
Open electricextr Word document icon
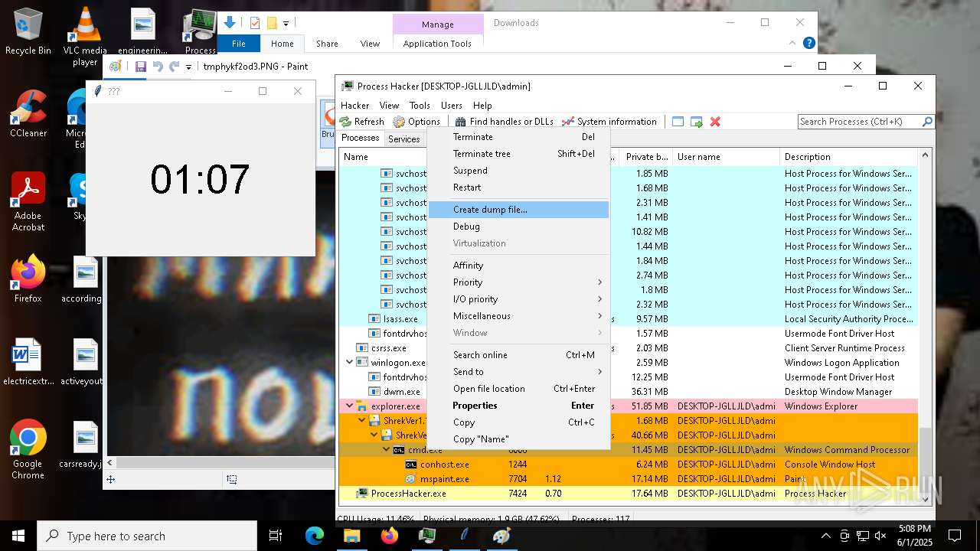[28, 361]
